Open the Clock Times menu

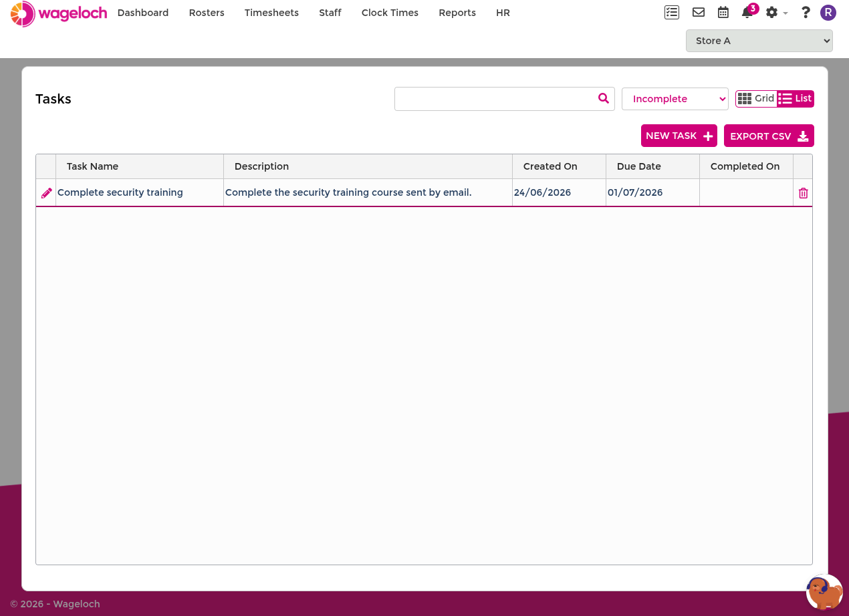pyautogui.click(x=390, y=13)
